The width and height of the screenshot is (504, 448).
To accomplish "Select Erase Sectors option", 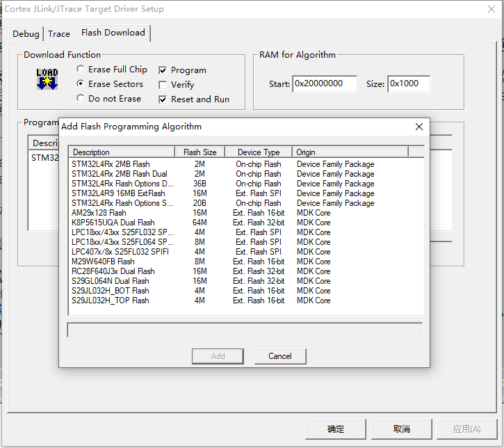I will coord(110,84).
